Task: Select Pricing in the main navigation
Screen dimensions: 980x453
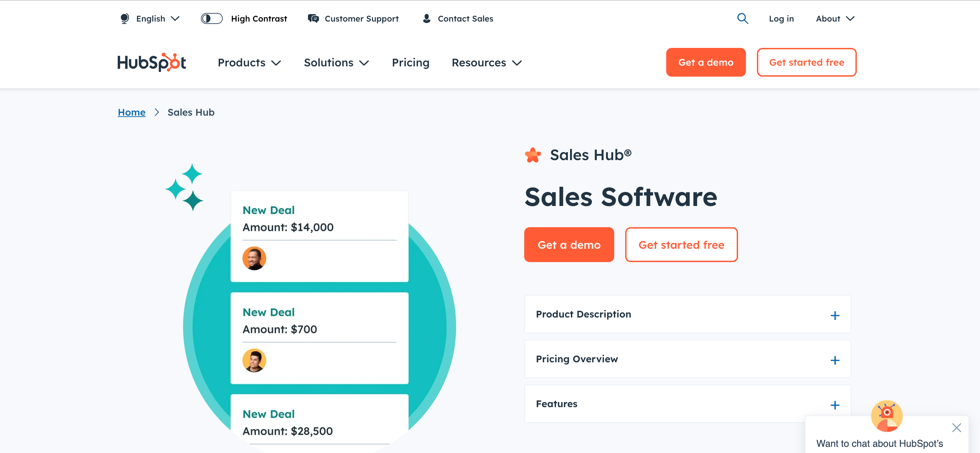Action: click(x=411, y=62)
